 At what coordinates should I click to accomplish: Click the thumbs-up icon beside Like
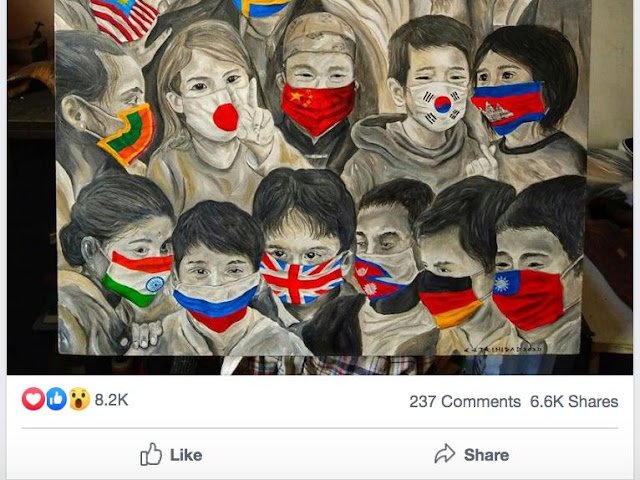point(151,454)
